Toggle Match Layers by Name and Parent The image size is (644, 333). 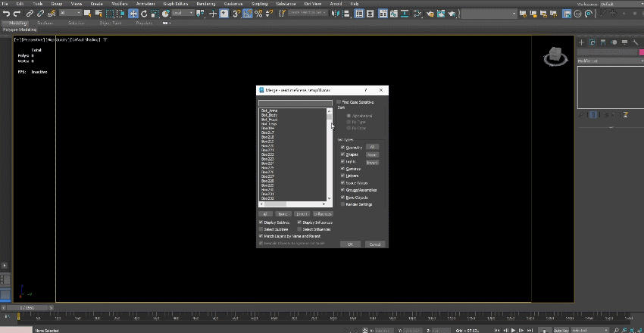(x=261, y=235)
